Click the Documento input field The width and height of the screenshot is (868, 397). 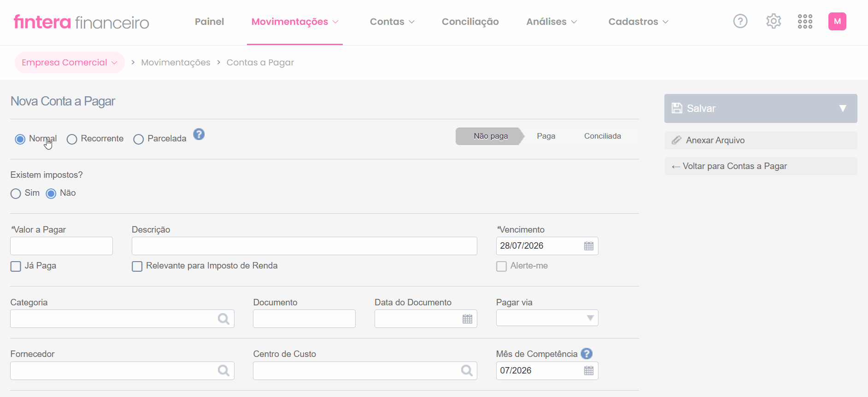[x=304, y=319]
